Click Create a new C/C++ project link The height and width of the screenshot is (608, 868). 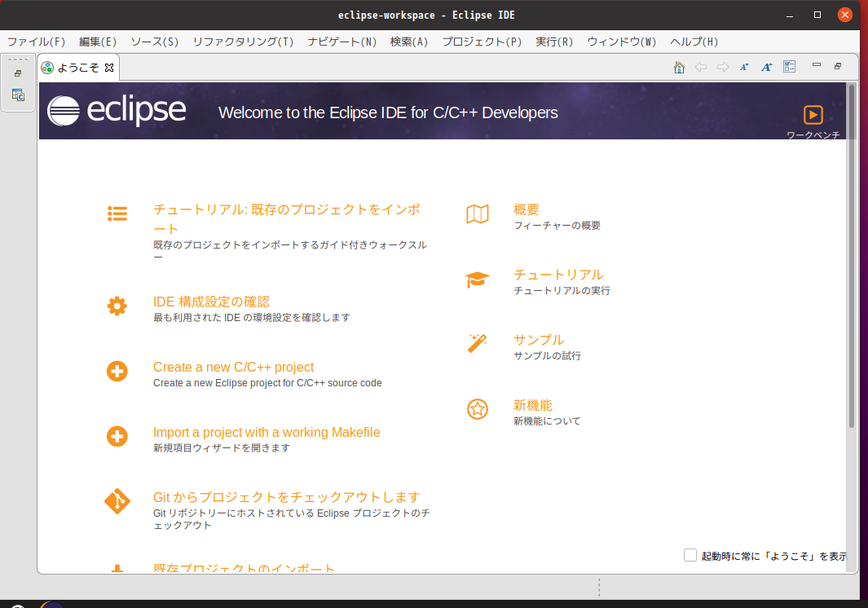(x=233, y=367)
